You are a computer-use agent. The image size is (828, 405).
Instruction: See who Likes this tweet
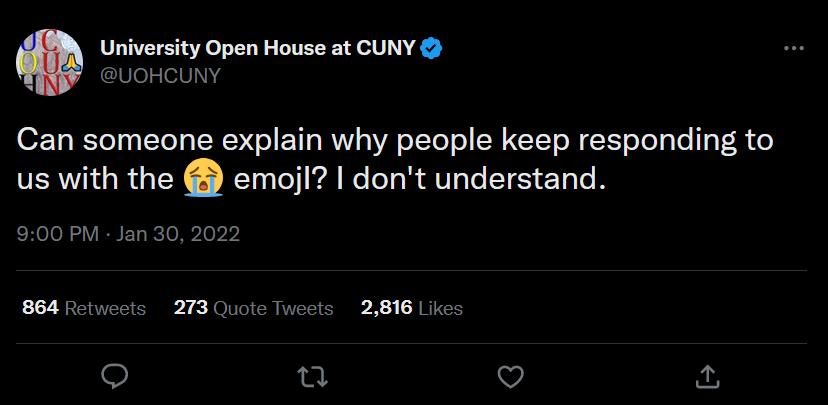[x=440, y=308]
